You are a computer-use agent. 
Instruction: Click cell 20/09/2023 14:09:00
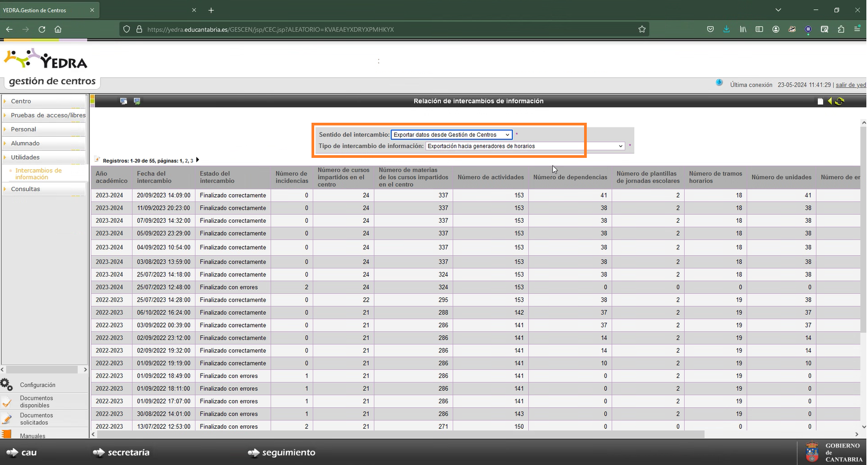tap(164, 195)
